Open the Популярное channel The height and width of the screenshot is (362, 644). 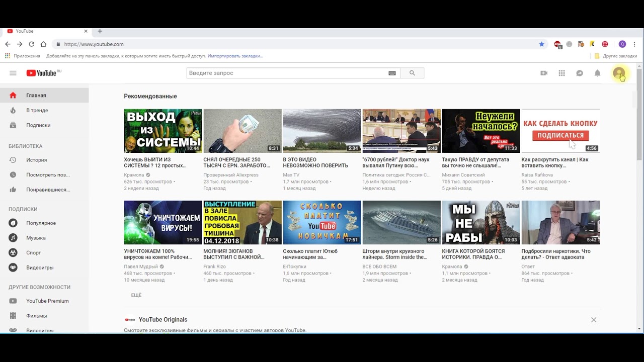pos(44,223)
